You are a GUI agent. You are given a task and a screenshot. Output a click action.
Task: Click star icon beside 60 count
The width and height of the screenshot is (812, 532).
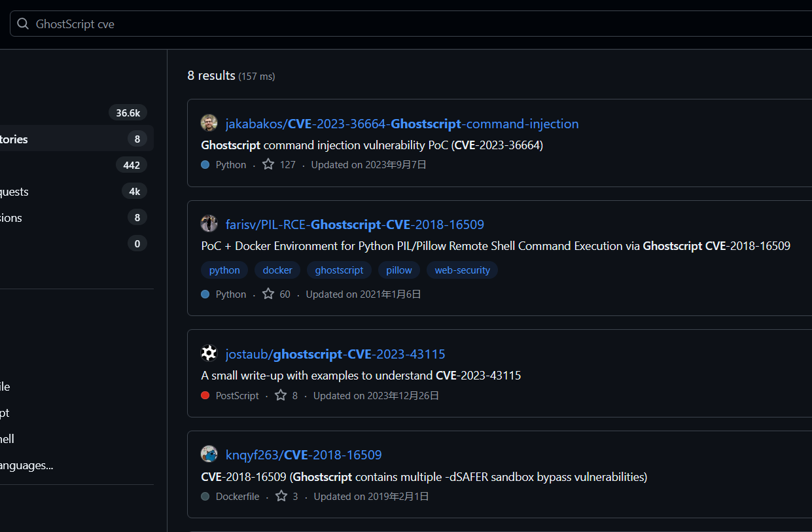268,294
